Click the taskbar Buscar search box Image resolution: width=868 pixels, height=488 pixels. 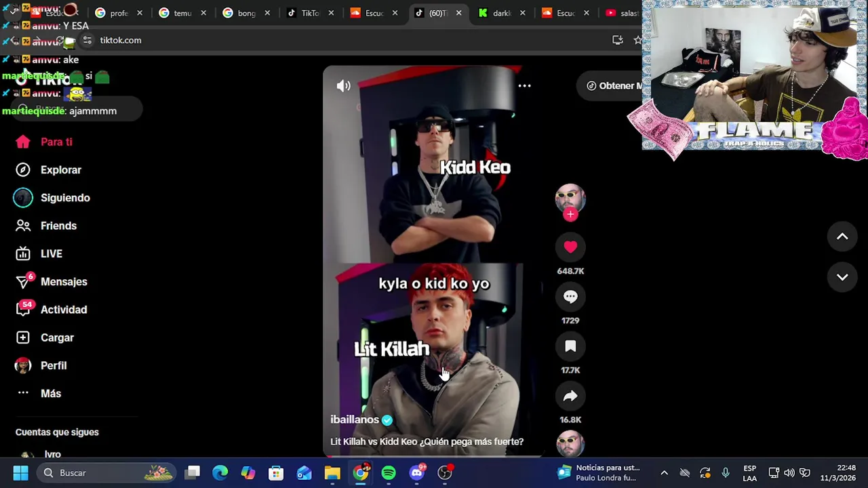[x=106, y=472]
